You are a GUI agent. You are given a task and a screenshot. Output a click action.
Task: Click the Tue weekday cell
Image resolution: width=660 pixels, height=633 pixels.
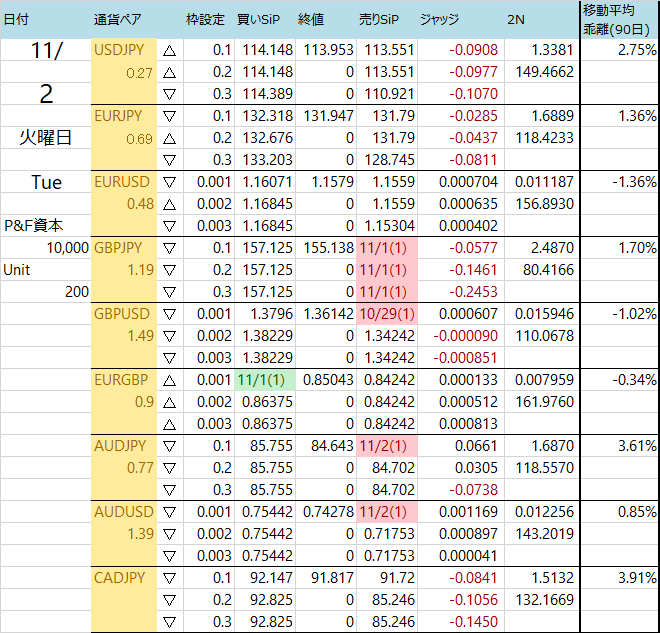click(46, 182)
